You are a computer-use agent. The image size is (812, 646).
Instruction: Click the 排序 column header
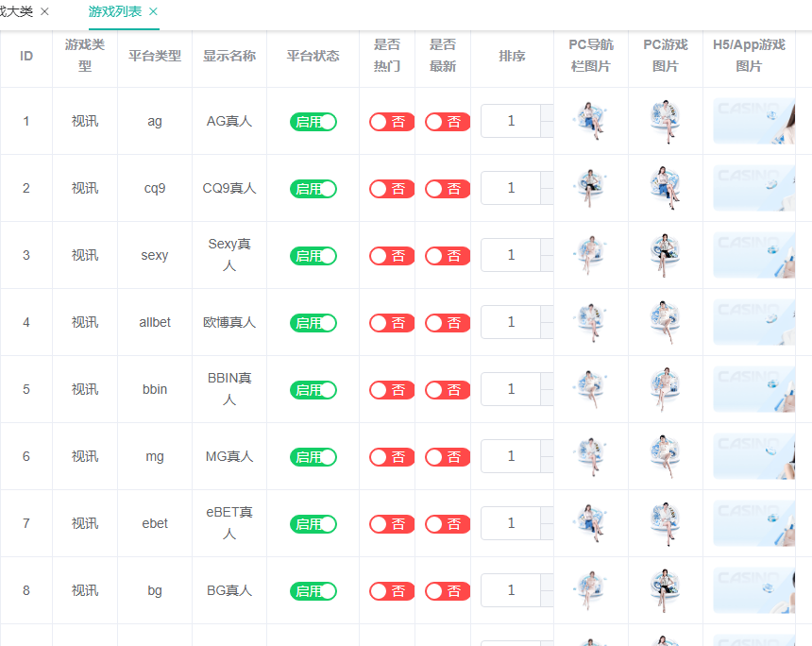click(x=512, y=56)
